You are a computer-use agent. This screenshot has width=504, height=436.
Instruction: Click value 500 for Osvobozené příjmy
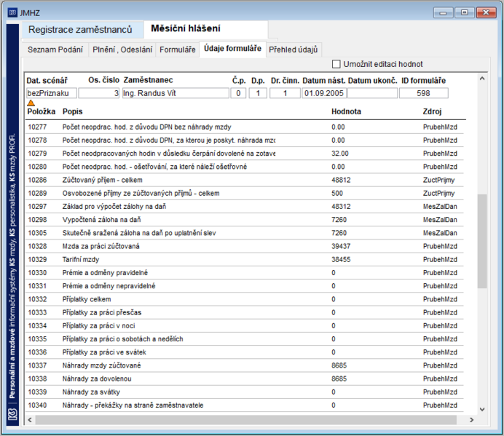coord(337,193)
